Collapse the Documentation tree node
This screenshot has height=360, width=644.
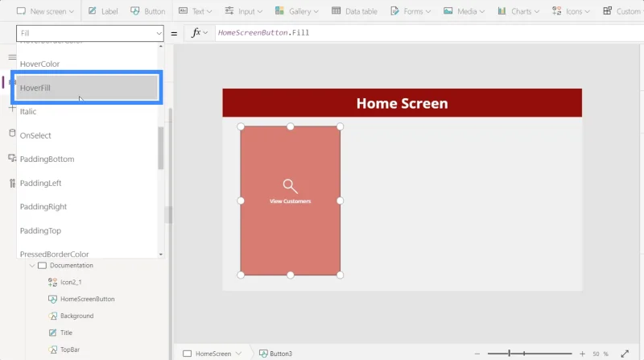[x=32, y=266]
